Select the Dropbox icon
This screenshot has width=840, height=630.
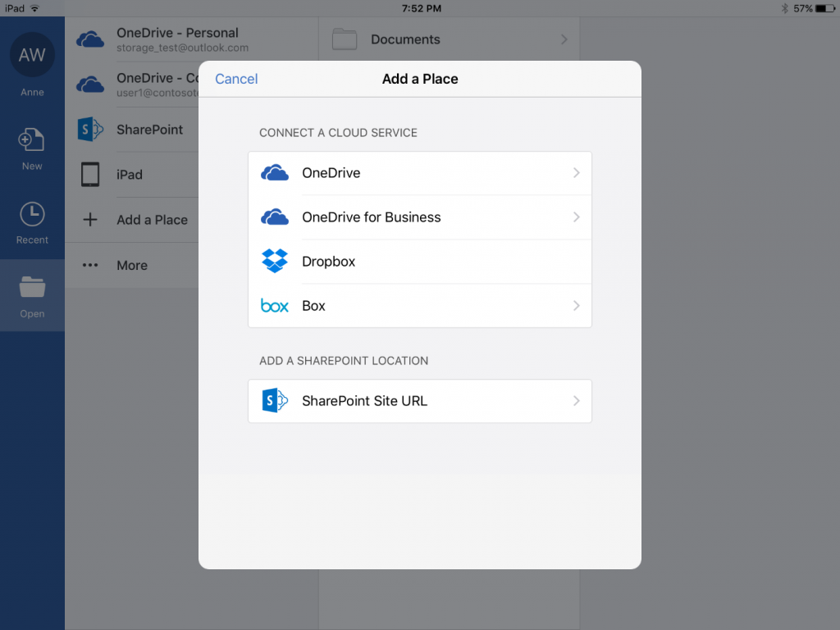point(275,261)
